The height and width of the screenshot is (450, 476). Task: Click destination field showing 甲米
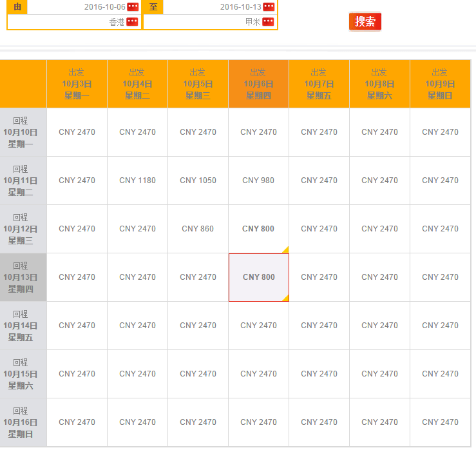click(x=210, y=22)
